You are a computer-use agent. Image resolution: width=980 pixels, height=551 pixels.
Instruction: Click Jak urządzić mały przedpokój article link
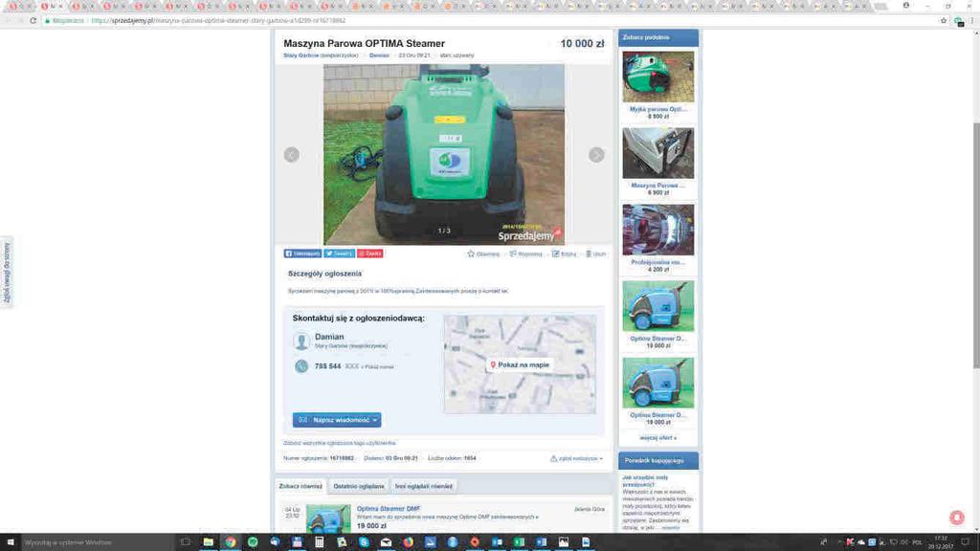645,481
